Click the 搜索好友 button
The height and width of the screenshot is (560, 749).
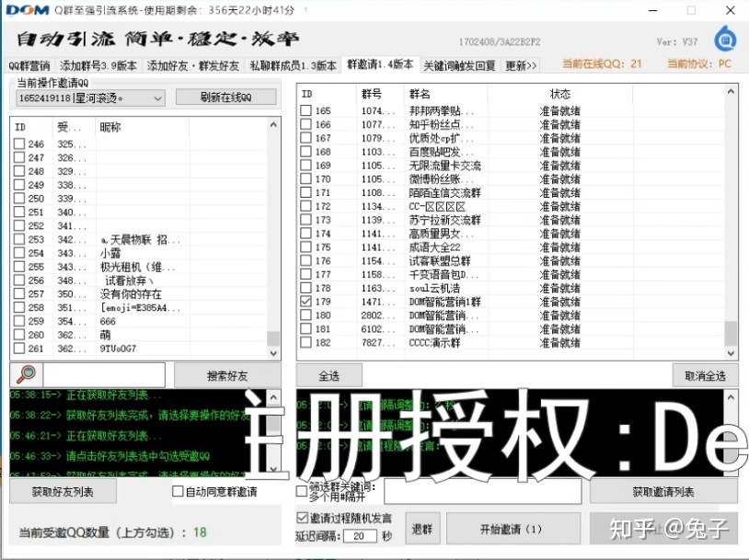pyautogui.click(x=227, y=376)
